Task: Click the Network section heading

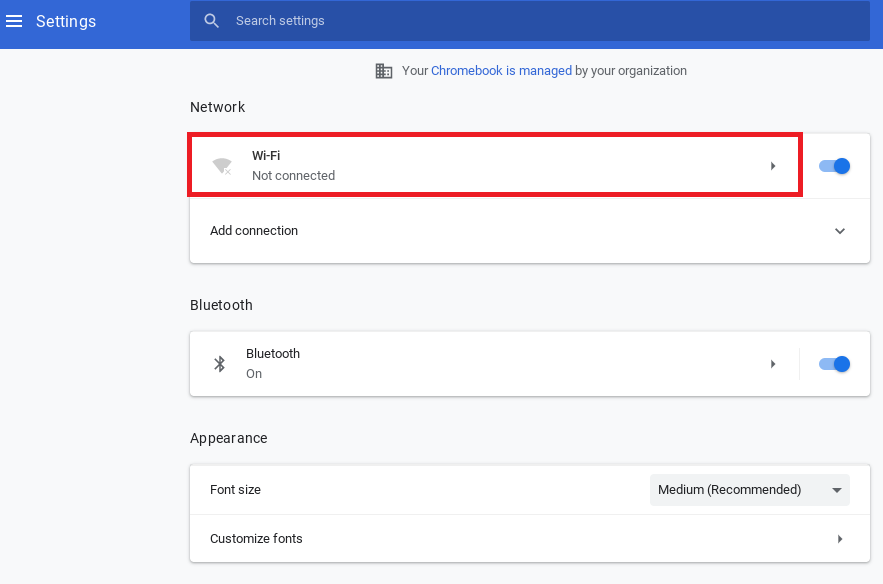Action: (217, 107)
